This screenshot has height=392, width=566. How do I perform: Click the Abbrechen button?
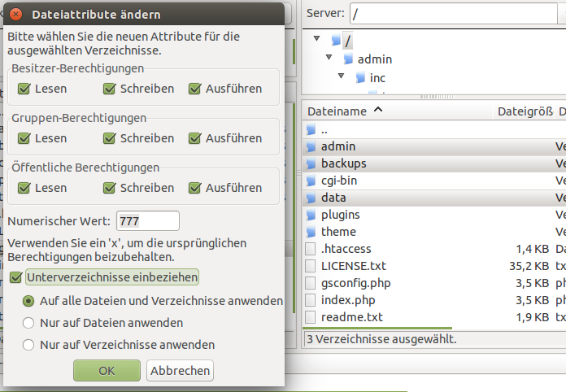tap(180, 370)
